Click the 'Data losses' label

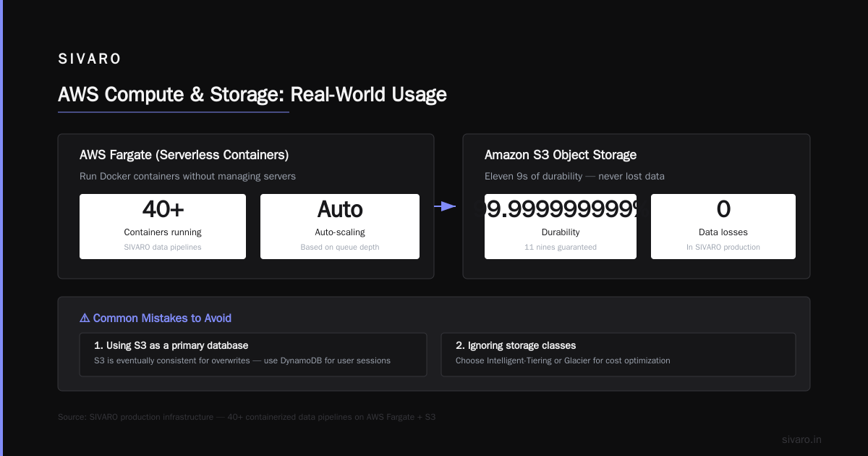(x=723, y=232)
